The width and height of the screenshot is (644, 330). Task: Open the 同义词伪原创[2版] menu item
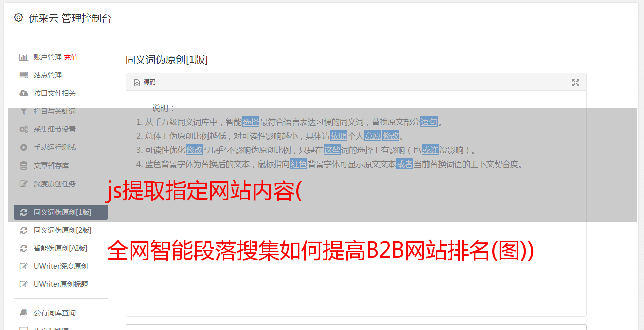coord(58,230)
